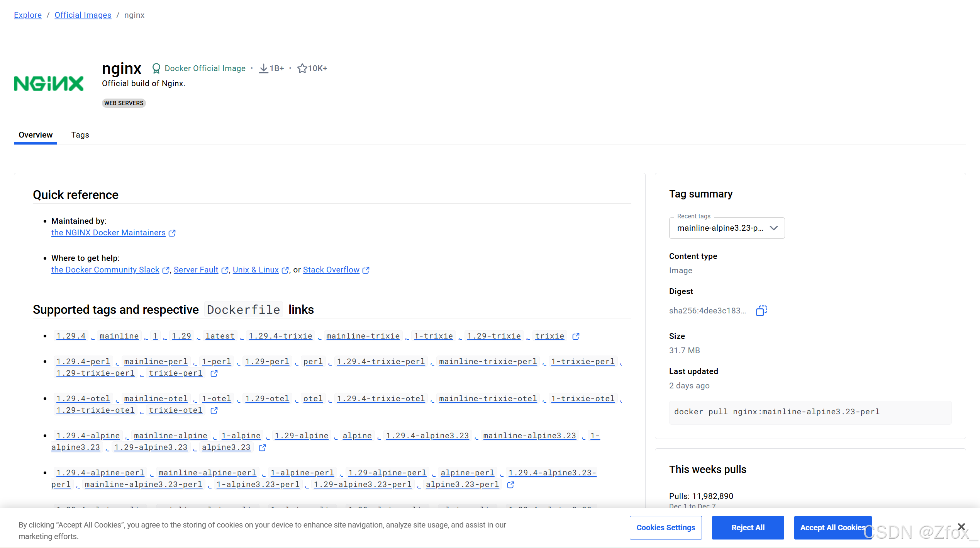The width and height of the screenshot is (980, 548).
Task: Close the cookie banner with the X
Action: pyautogui.click(x=961, y=527)
